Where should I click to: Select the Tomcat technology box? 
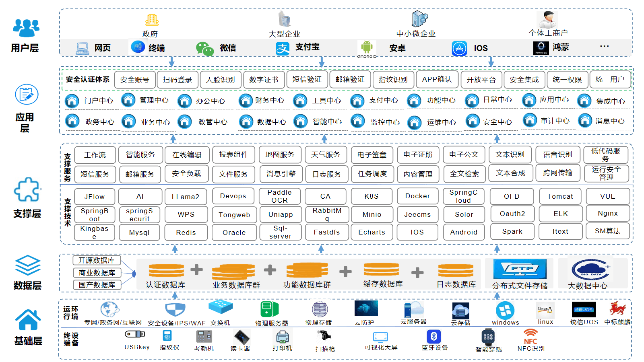tap(560, 196)
